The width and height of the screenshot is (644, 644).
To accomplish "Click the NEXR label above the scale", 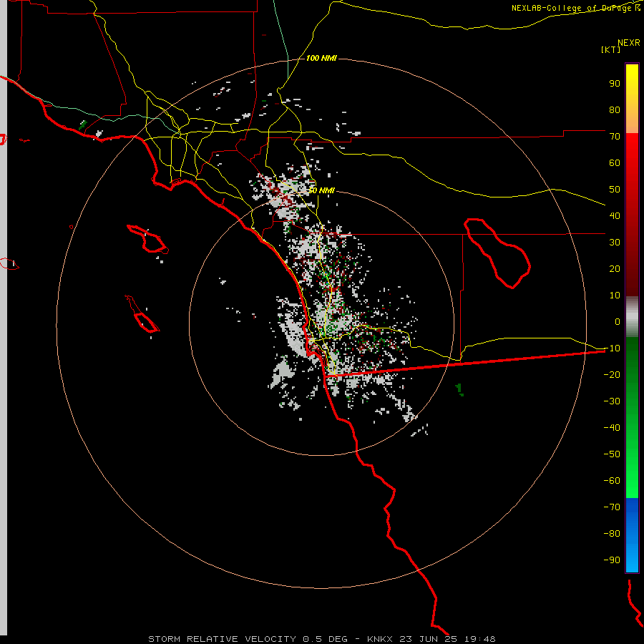I will click(629, 43).
